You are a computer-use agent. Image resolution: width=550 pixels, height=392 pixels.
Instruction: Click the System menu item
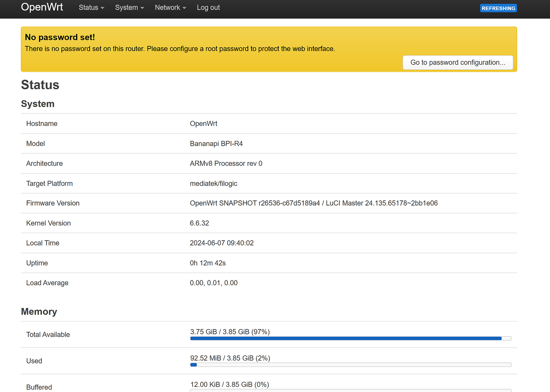coord(126,8)
